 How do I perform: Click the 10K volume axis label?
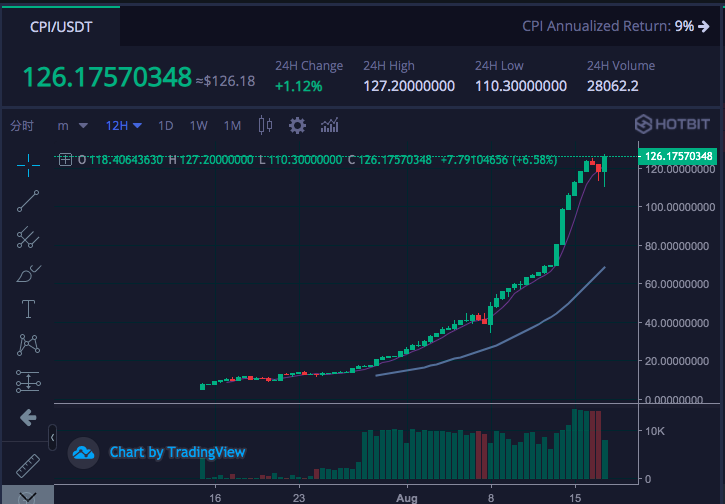tap(655, 431)
